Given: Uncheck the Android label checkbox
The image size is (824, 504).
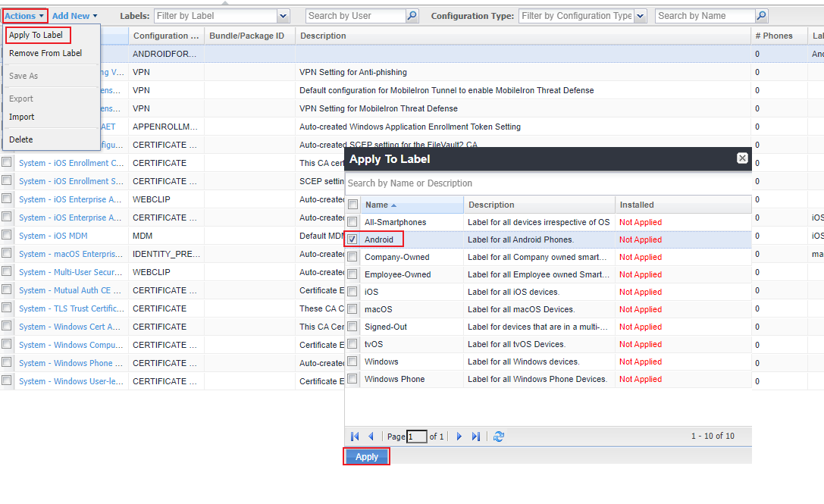Looking at the screenshot, I should (x=352, y=239).
